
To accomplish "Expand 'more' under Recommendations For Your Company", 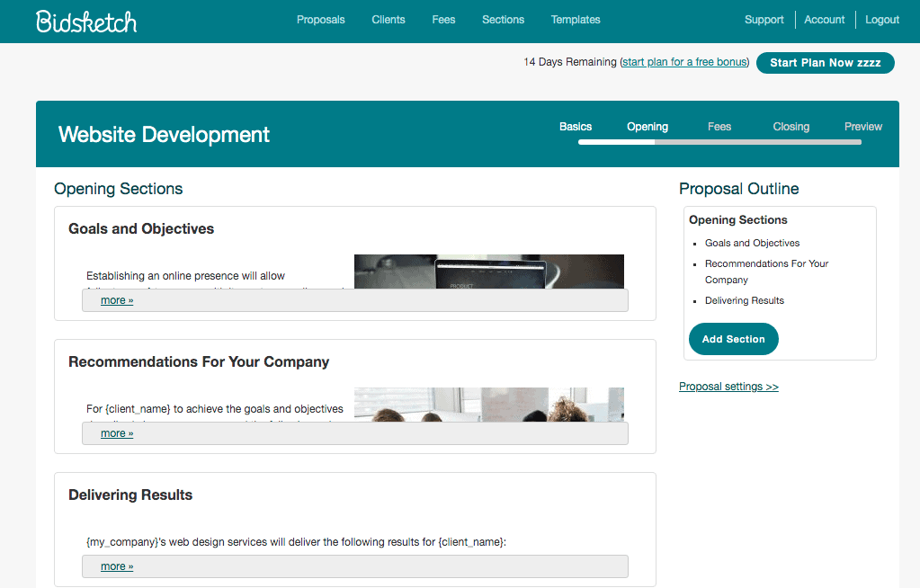I will [x=116, y=433].
